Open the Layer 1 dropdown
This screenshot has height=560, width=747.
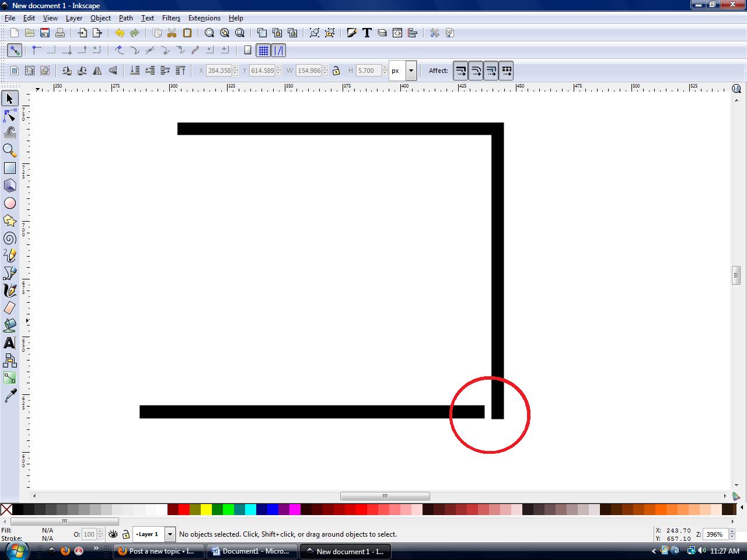click(x=169, y=534)
